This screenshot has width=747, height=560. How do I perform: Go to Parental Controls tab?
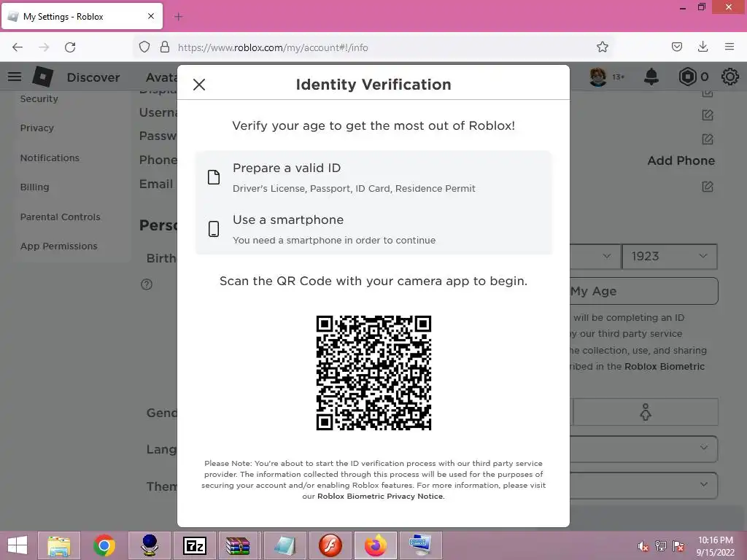(x=60, y=217)
